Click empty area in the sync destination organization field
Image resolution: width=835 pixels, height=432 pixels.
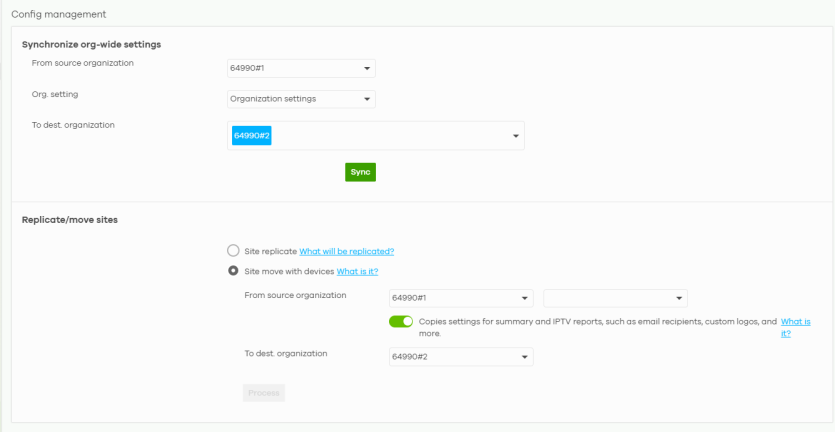[x=390, y=136]
